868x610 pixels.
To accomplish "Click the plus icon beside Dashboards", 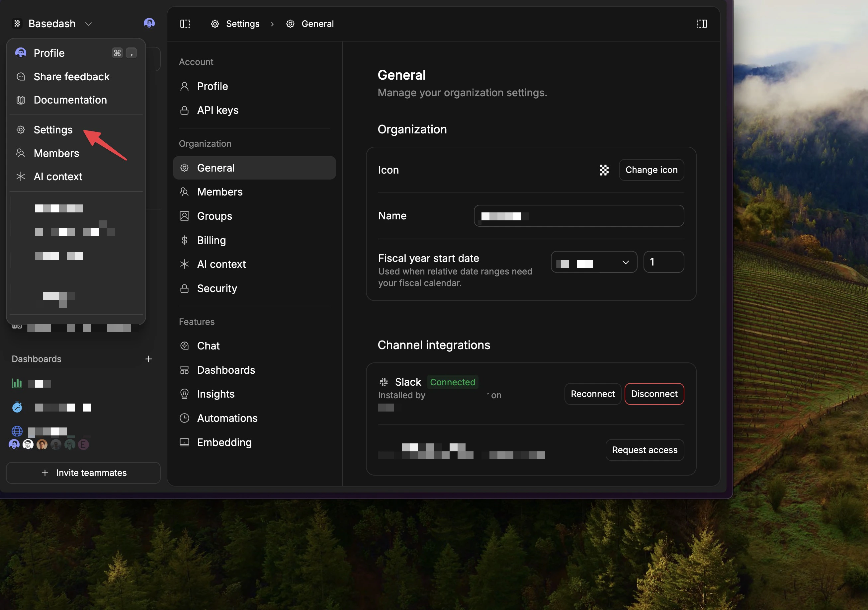I will (x=148, y=359).
